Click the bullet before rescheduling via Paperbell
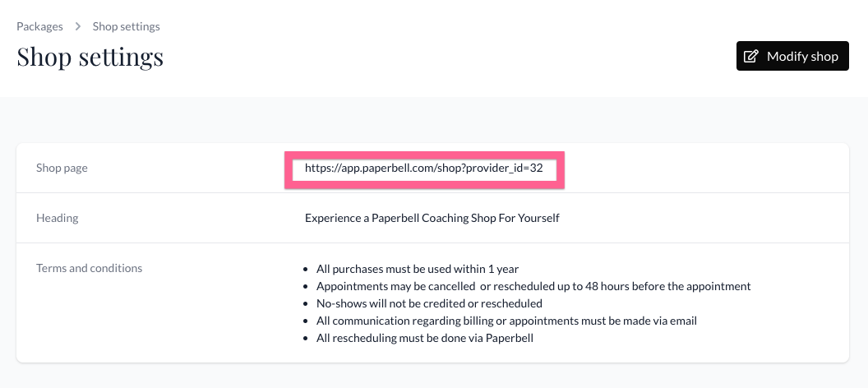Screen dimensions: 868x388 click(x=307, y=338)
